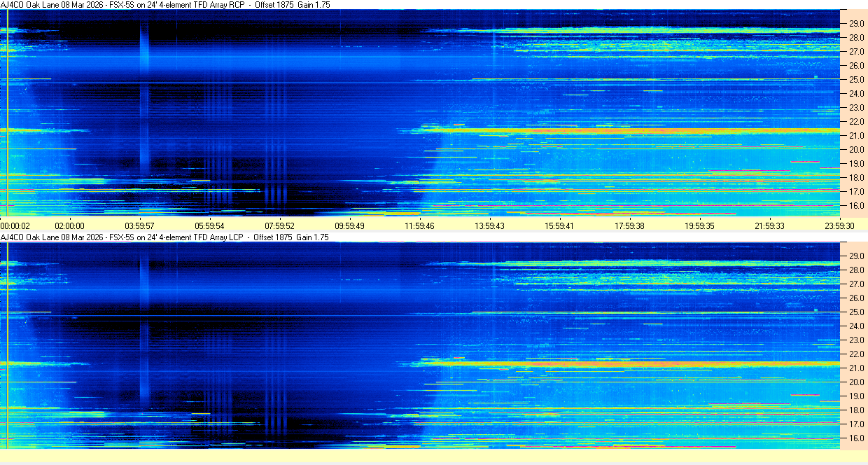Click the 21.0 frequency label in LCP panel
Screen dimensions: 868x465
856,368
